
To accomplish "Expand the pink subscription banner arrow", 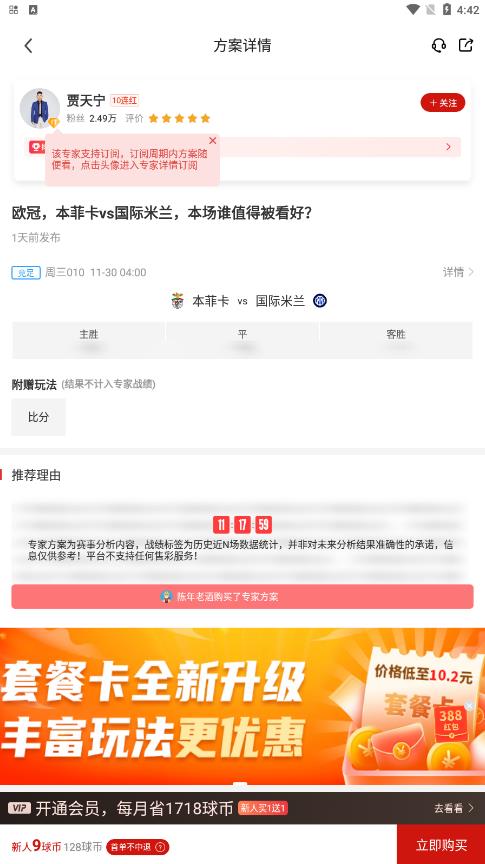I will tap(448, 147).
